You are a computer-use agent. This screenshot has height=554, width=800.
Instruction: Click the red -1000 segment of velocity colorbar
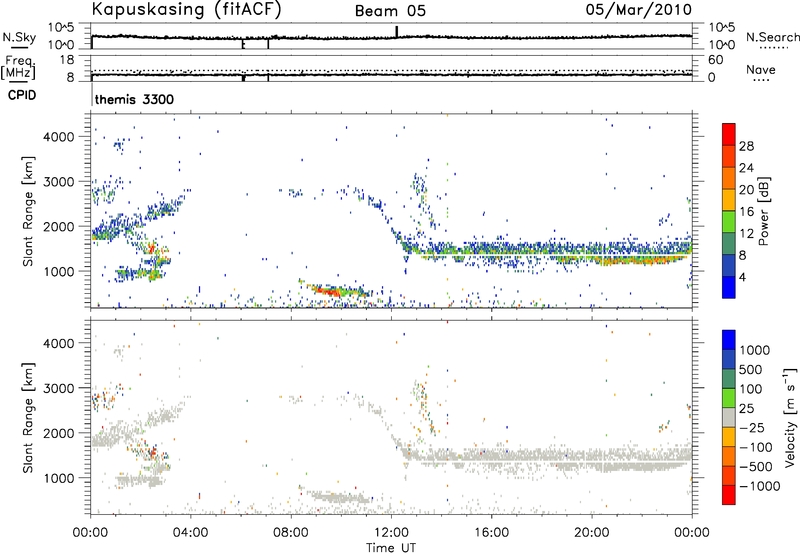(729, 495)
